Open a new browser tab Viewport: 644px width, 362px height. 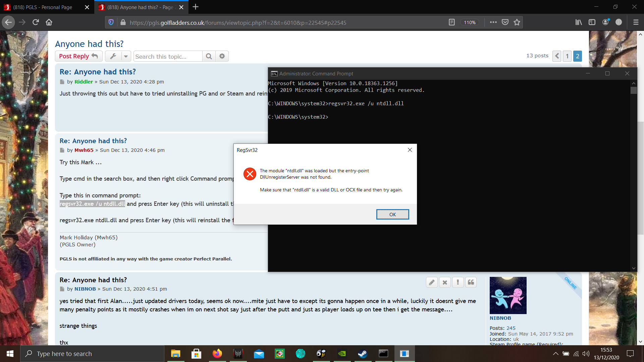(196, 7)
